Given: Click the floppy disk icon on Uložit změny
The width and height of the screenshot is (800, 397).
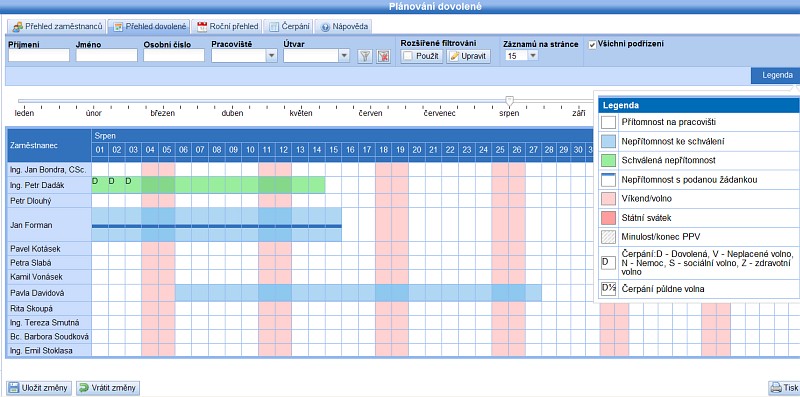Looking at the screenshot, I should 14,388.
